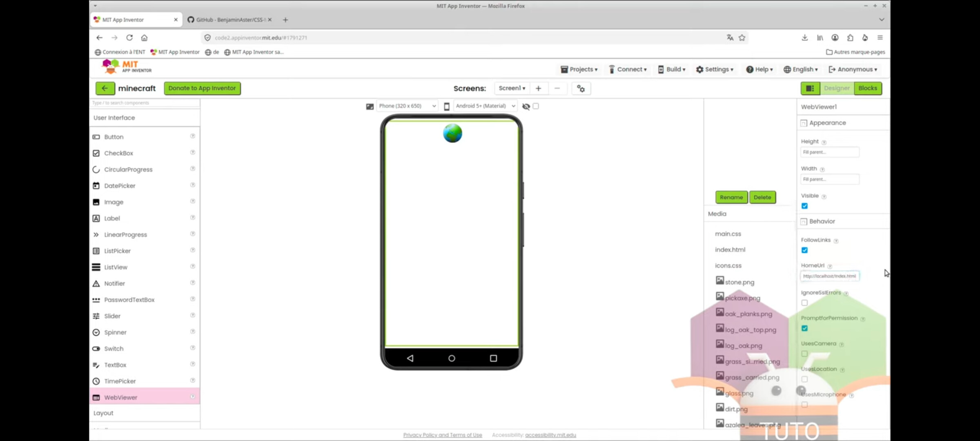
Task: Remove screen using the minus icon
Action: (x=557, y=88)
